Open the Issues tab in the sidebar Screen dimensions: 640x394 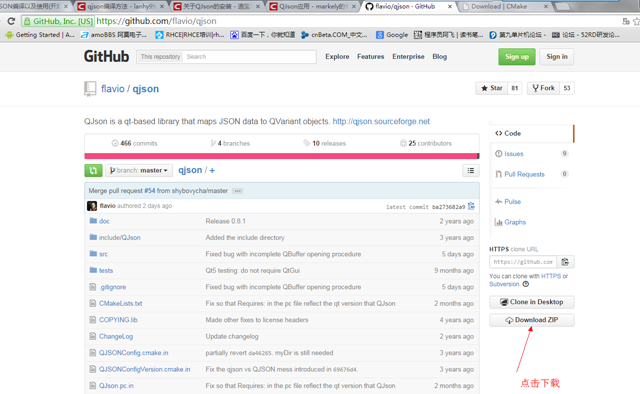click(513, 154)
